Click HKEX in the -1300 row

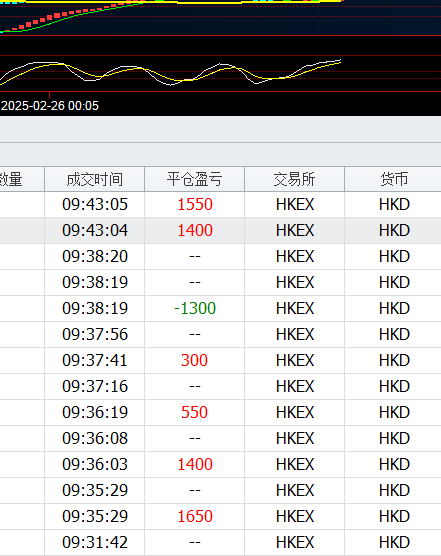[295, 308]
